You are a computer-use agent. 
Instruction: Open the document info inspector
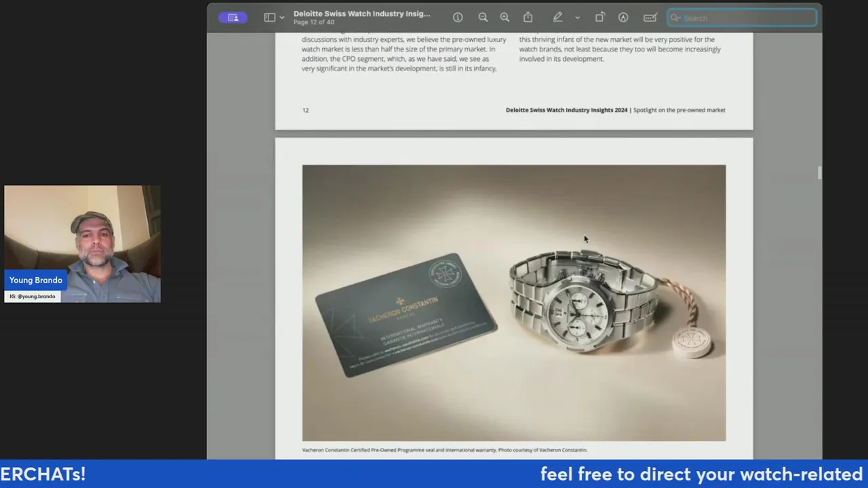pos(458,18)
